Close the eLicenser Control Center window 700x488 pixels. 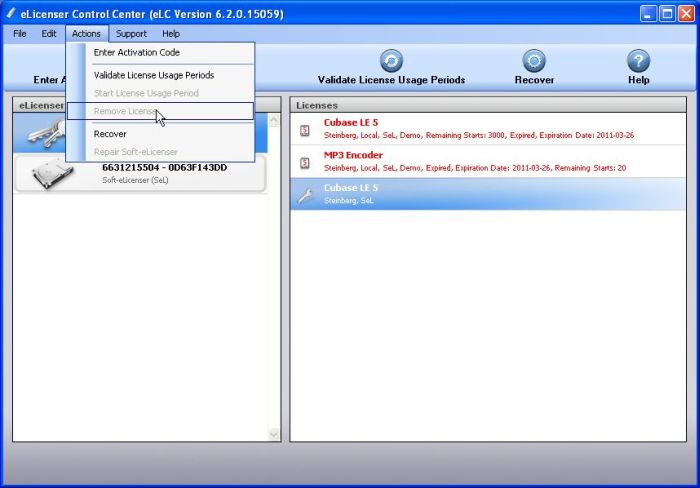coord(686,14)
